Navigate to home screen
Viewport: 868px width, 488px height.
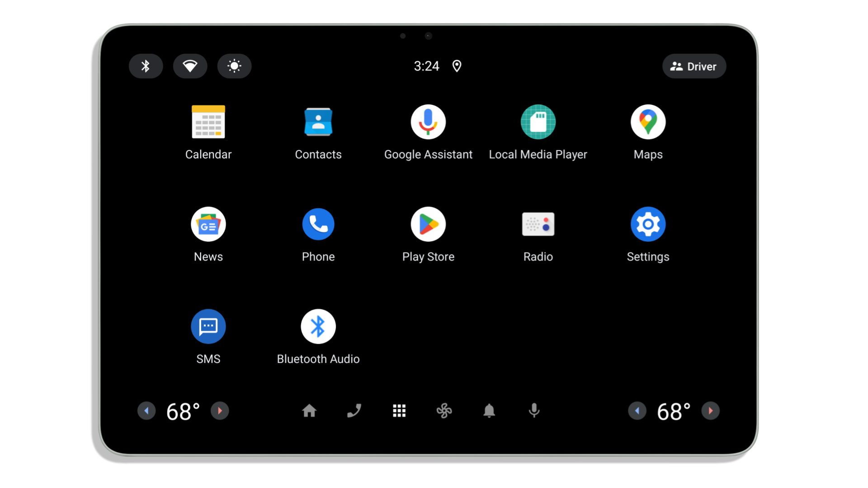tap(309, 411)
